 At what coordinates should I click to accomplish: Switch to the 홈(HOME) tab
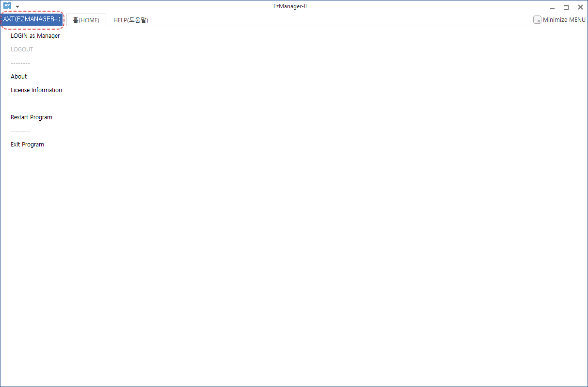tap(86, 20)
